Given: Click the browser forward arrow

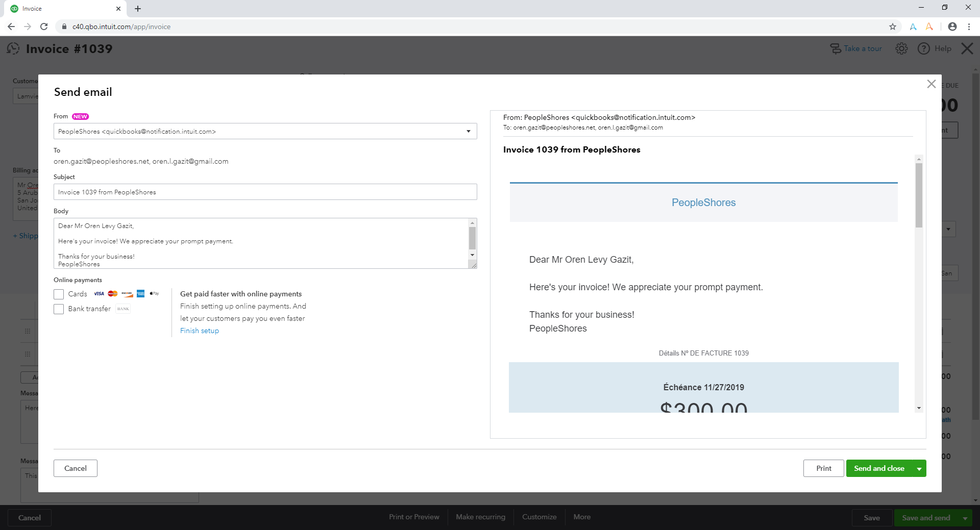Looking at the screenshot, I should (28, 27).
